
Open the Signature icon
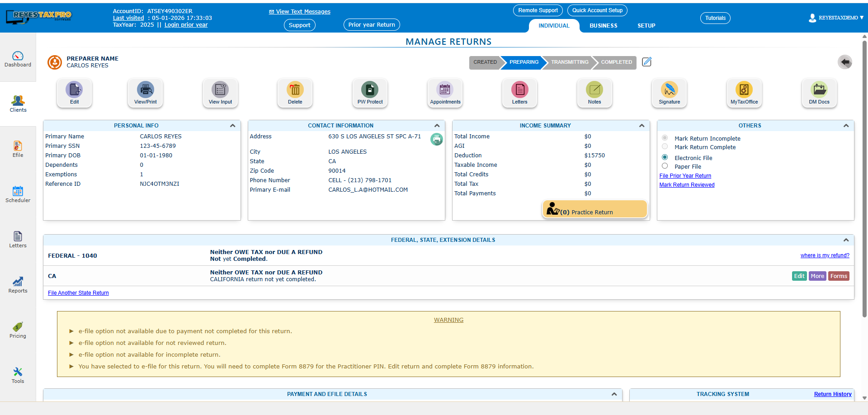pos(670,93)
